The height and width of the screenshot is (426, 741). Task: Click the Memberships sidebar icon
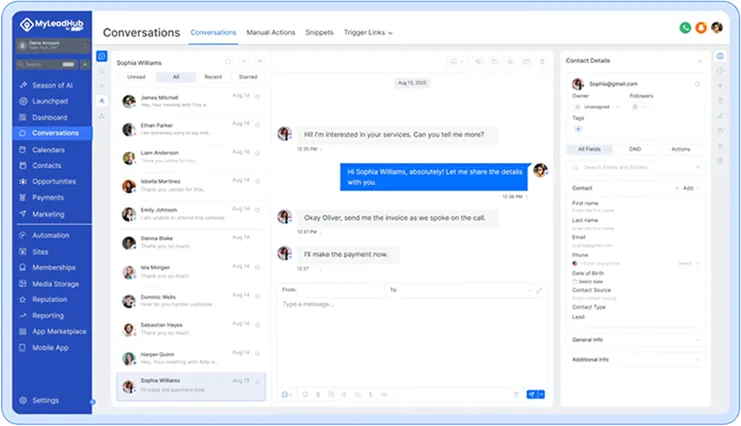coord(23,268)
